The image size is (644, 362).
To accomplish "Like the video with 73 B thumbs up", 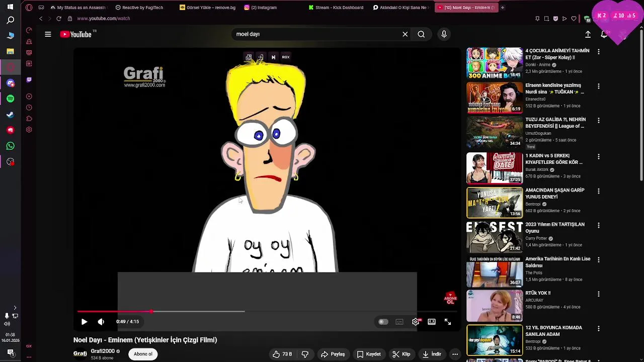I will [x=282, y=354].
